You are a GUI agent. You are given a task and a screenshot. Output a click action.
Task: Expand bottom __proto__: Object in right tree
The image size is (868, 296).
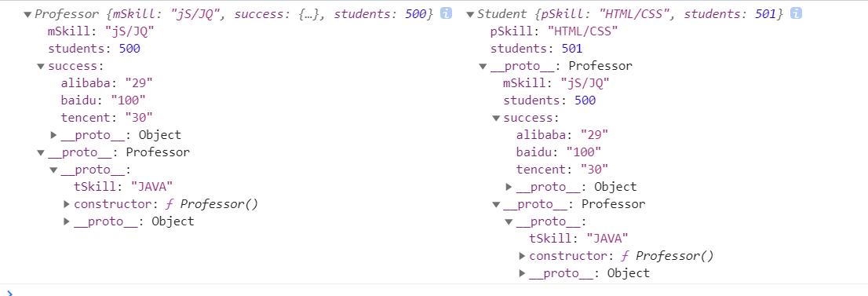[522, 273]
